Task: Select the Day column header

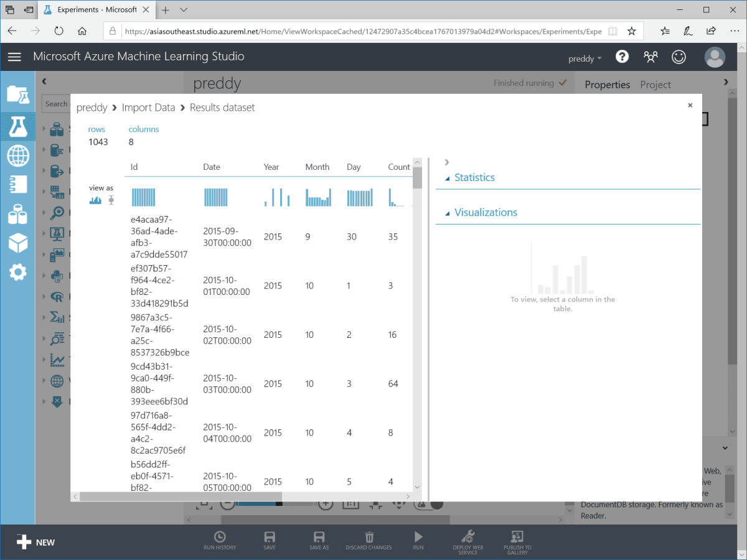Action: (x=354, y=167)
